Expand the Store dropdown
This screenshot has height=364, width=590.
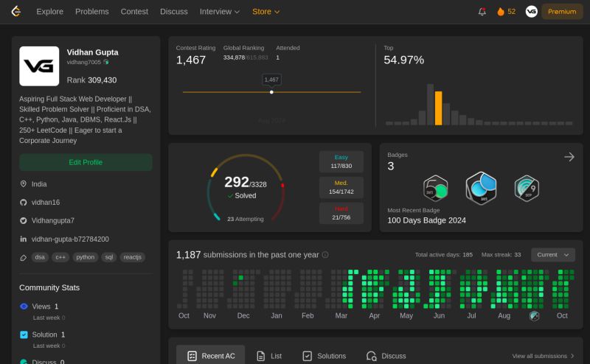pos(265,12)
